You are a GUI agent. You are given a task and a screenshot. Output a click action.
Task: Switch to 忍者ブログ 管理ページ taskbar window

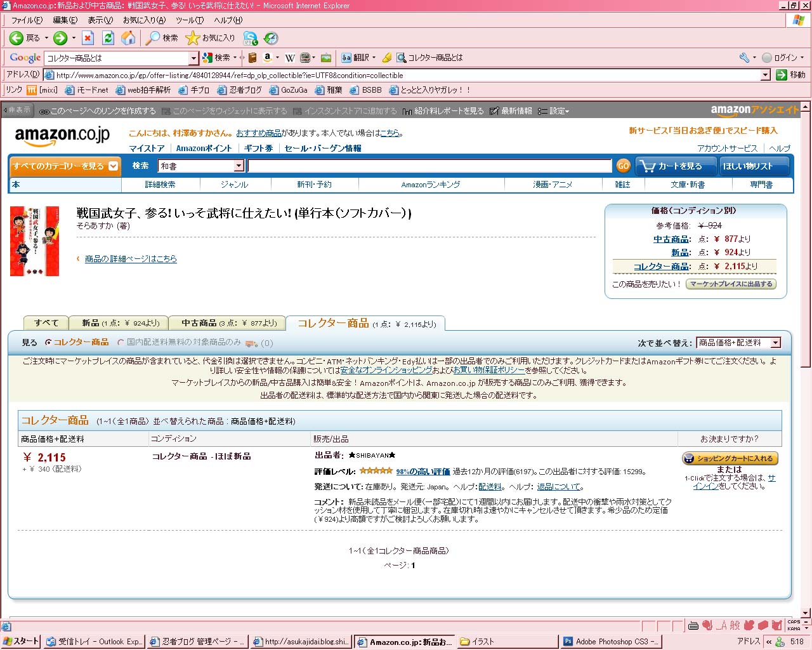[198, 642]
